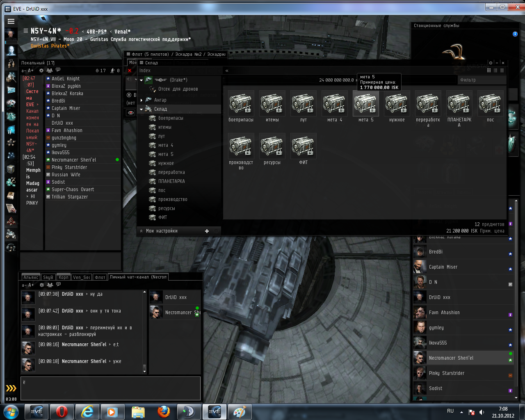
Task: Select Отсек для дронов tree item
Action: [x=178, y=89]
